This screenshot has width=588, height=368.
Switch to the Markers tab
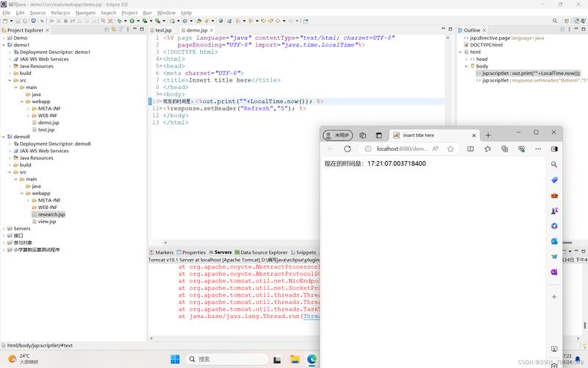[161, 252]
